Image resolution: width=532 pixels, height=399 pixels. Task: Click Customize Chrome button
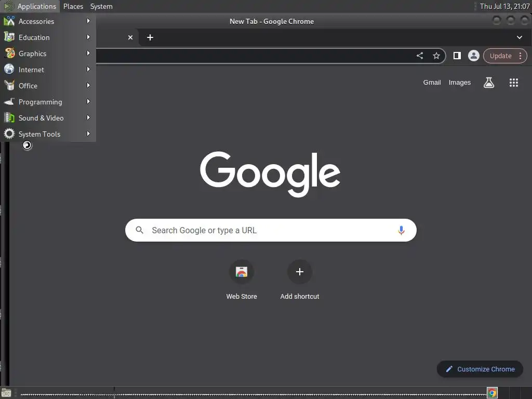(x=480, y=369)
